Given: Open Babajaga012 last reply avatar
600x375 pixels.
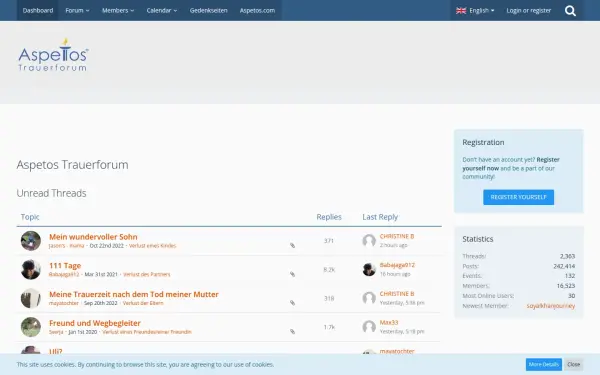Looking at the screenshot, I should (369, 269).
